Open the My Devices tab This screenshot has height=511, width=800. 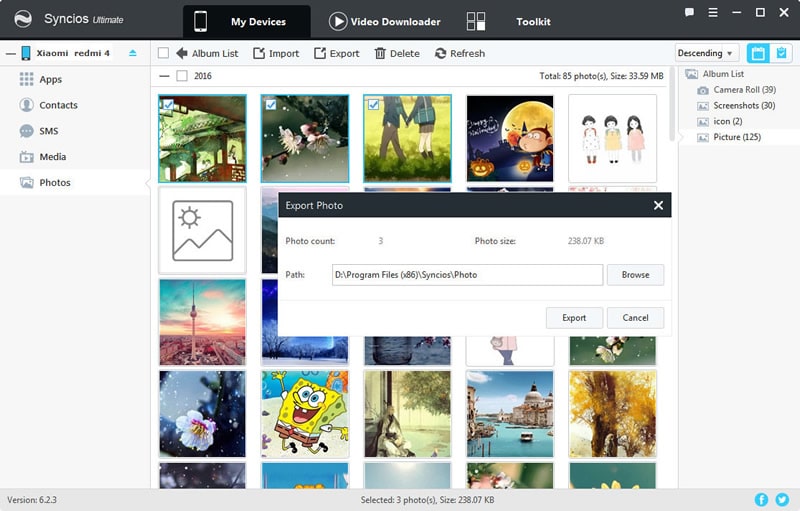click(x=246, y=21)
